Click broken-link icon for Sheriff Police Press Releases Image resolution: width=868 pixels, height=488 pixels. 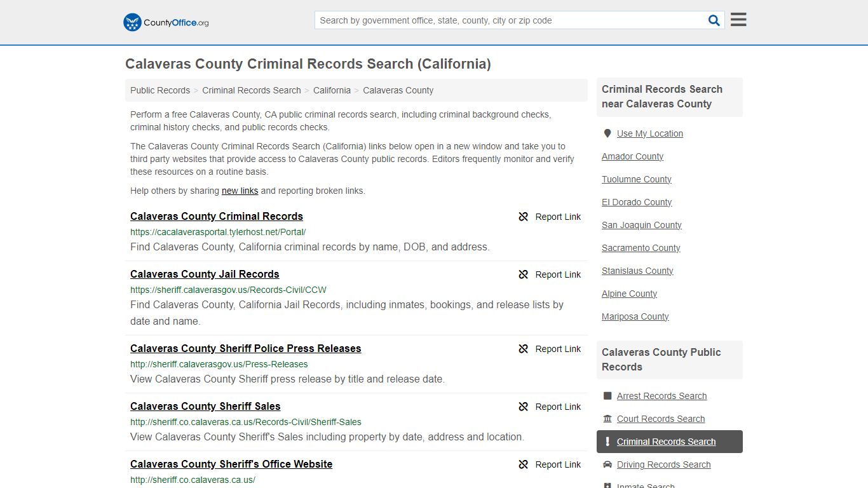pyautogui.click(x=524, y=349)
